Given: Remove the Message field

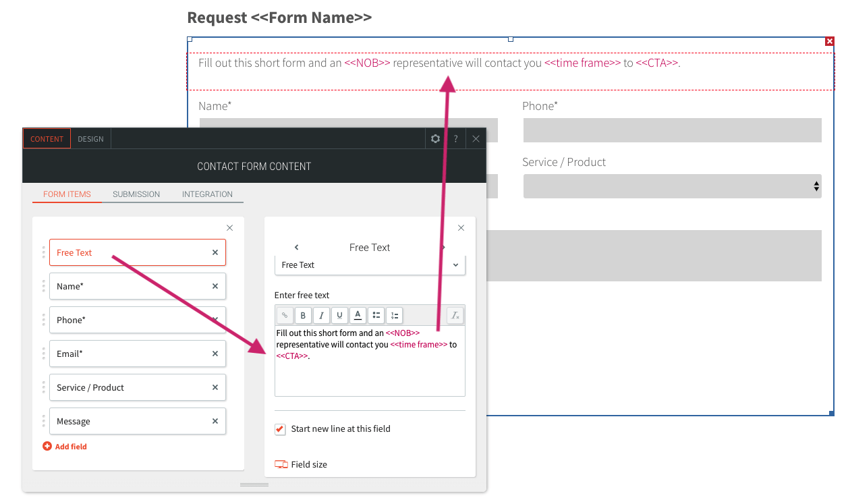Looking at the screenshot, I should [215, 421].
